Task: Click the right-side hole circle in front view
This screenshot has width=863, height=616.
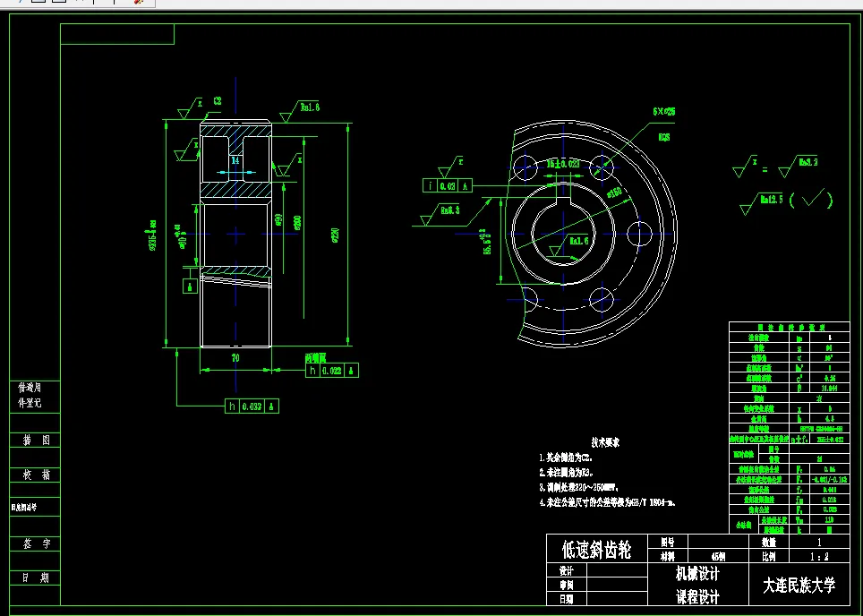Action: (639, 234)
